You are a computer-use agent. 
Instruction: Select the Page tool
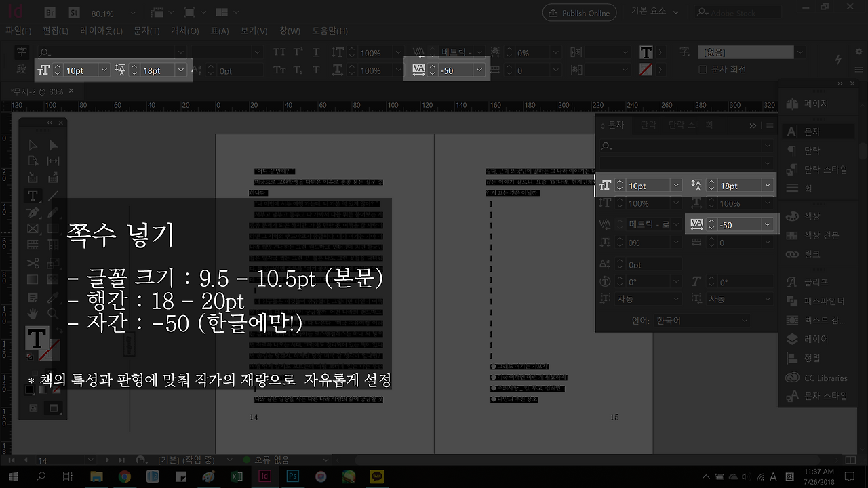[33, 161]
